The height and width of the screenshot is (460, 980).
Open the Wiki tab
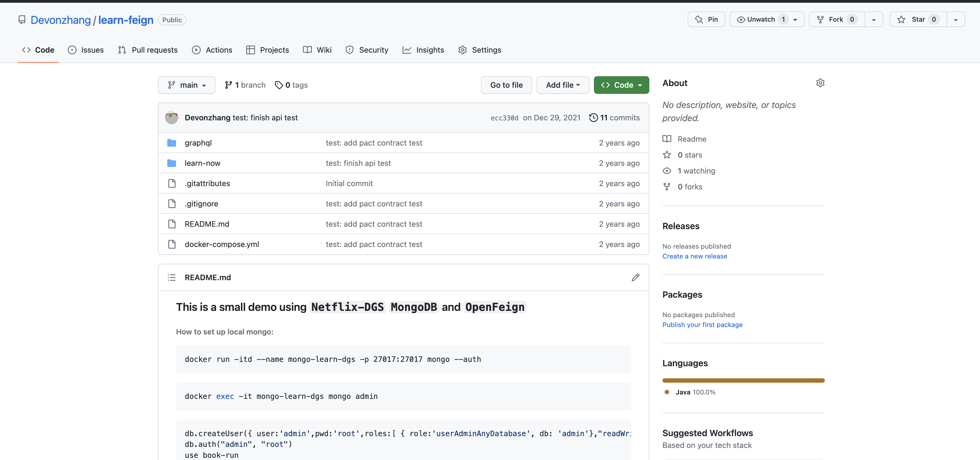(317, 50)
